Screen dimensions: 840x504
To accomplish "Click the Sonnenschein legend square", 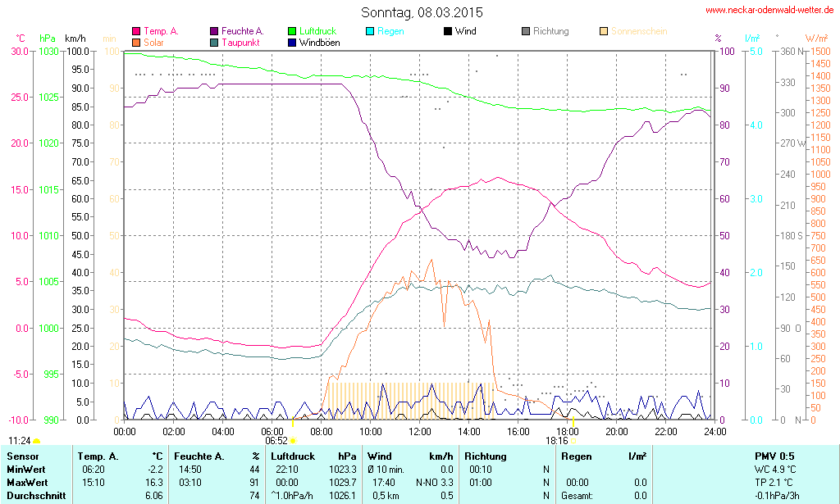I will click(x=604, y=31).
